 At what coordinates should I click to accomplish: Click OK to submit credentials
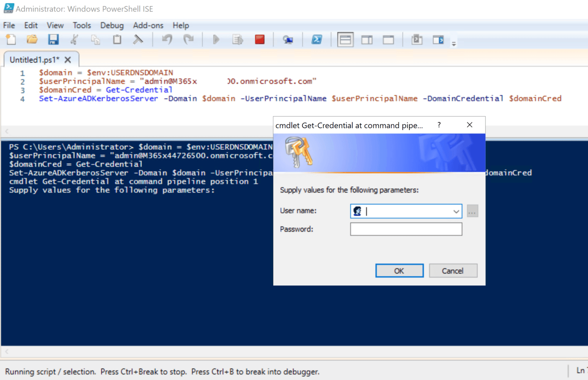(399, 271)
